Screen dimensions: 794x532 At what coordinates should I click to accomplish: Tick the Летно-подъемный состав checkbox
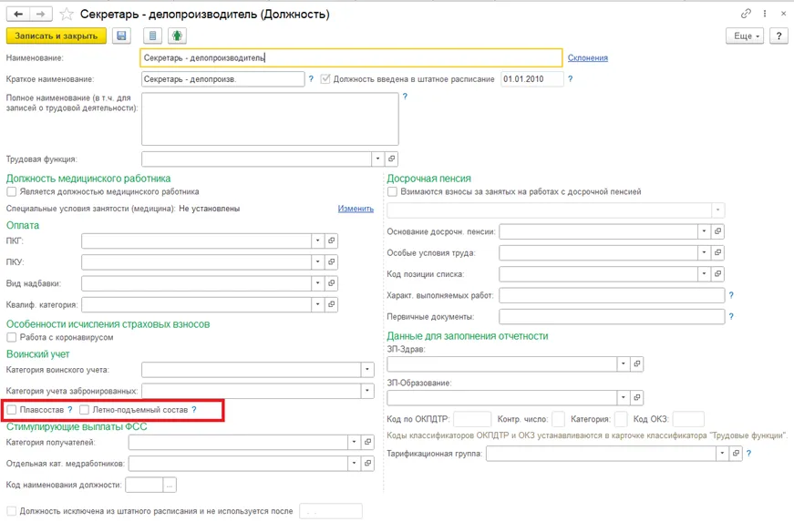coord(85,410)
